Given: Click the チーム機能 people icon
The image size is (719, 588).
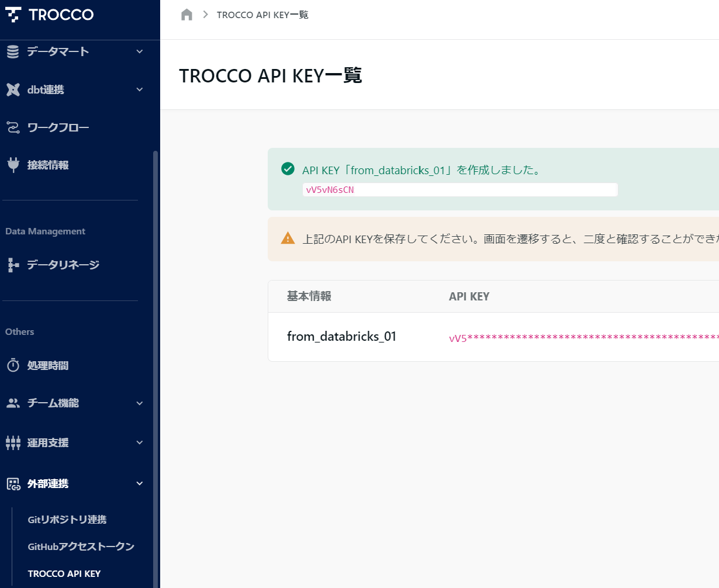Looking at the screenshot, I should [x=13, y=403].
